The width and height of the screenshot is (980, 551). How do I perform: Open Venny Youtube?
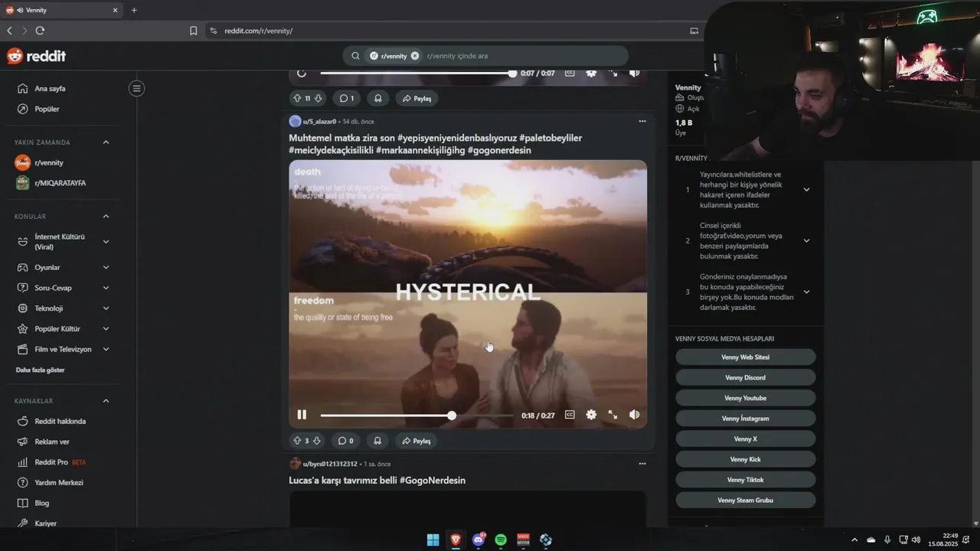[746, 398]
